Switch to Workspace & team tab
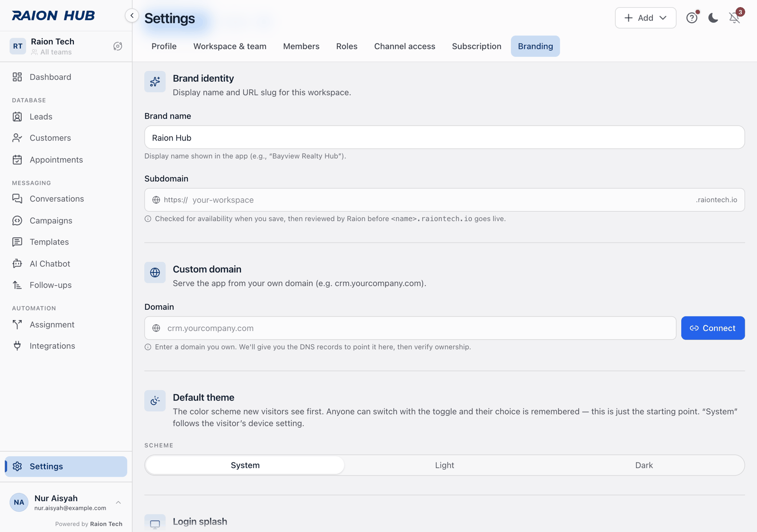This screenshot has height=532, width=757. tap(230, 46)
